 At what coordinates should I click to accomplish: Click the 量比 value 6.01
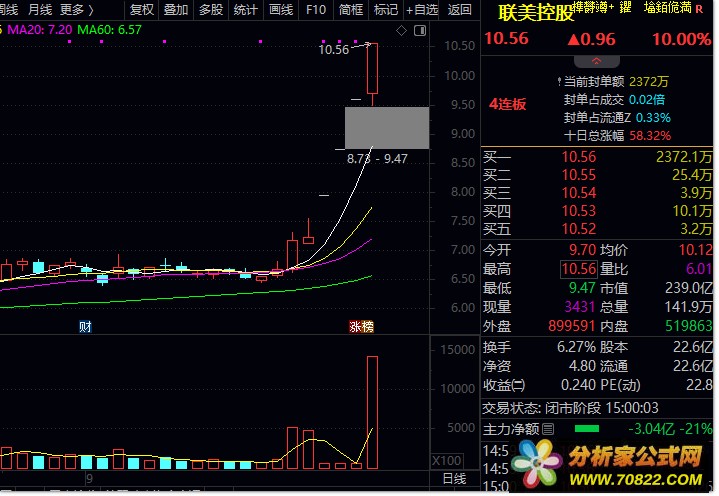pos(698,269)
